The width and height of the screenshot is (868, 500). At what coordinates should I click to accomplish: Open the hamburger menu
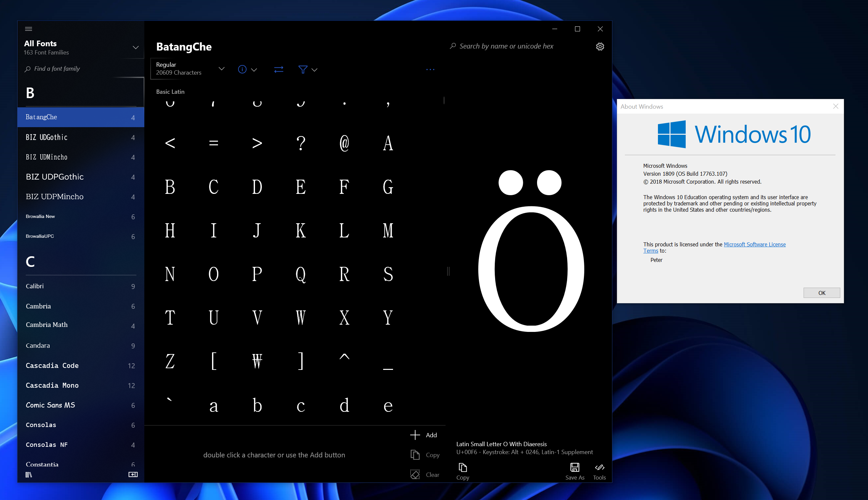coord(28,29)
